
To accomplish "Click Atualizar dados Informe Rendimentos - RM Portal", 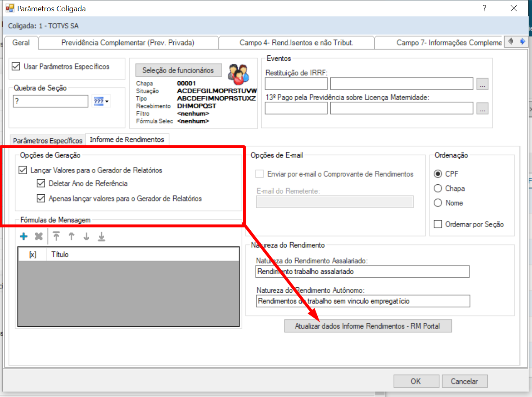I will pos(368,326).
